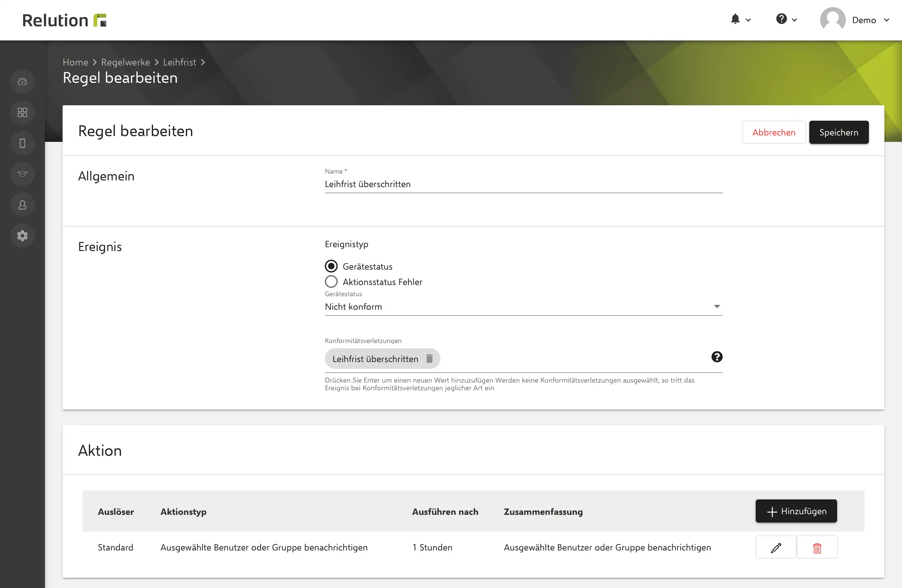Click the Ausführen nach column header
This screenshot has height=588, width=902.
445,512
